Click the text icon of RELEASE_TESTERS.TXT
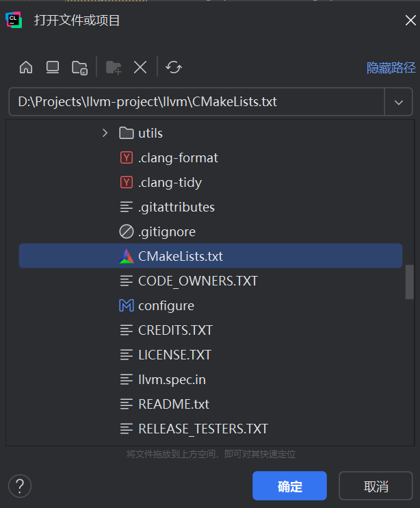Image resolution: width=420 pixels, height=508 pixels. tap(127, 429)
